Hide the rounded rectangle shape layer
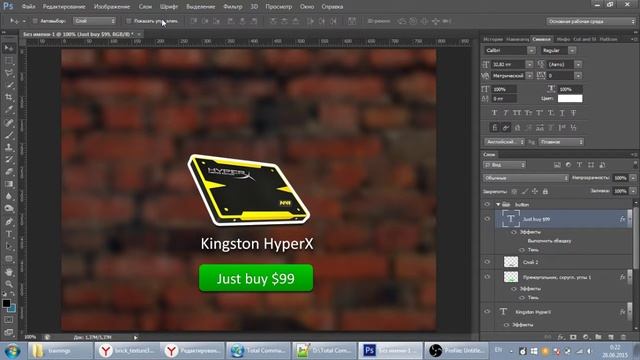The width and height of the screenshot is (640, 360). click(x=487, y=277)
